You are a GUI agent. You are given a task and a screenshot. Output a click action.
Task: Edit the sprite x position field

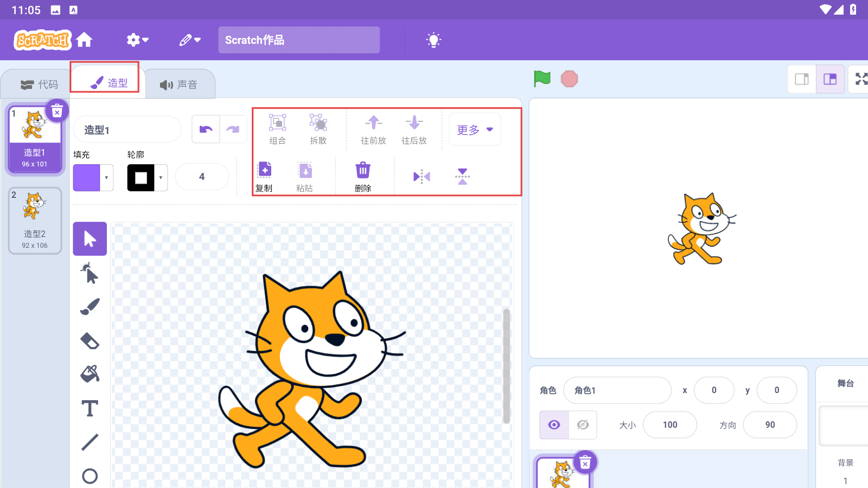click(x=714, y=390)
